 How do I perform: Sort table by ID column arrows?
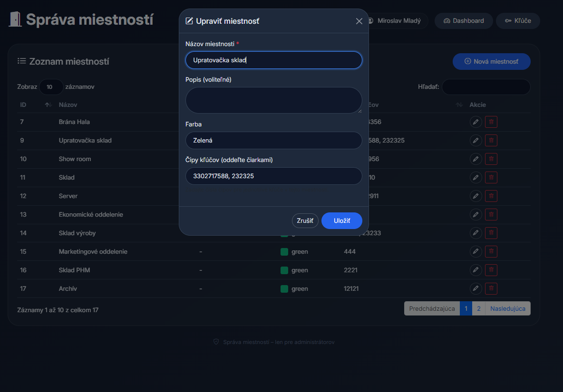(48, 105)
